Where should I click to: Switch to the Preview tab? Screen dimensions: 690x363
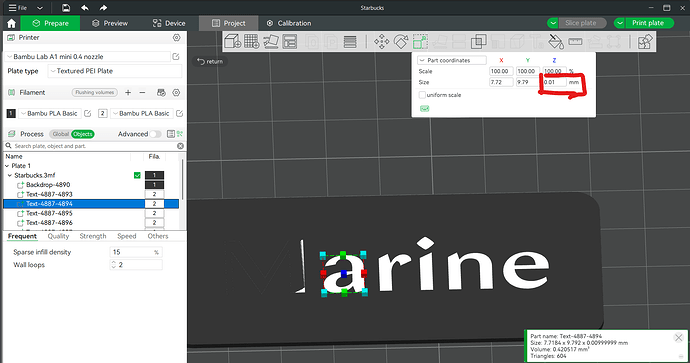point(110,23)
